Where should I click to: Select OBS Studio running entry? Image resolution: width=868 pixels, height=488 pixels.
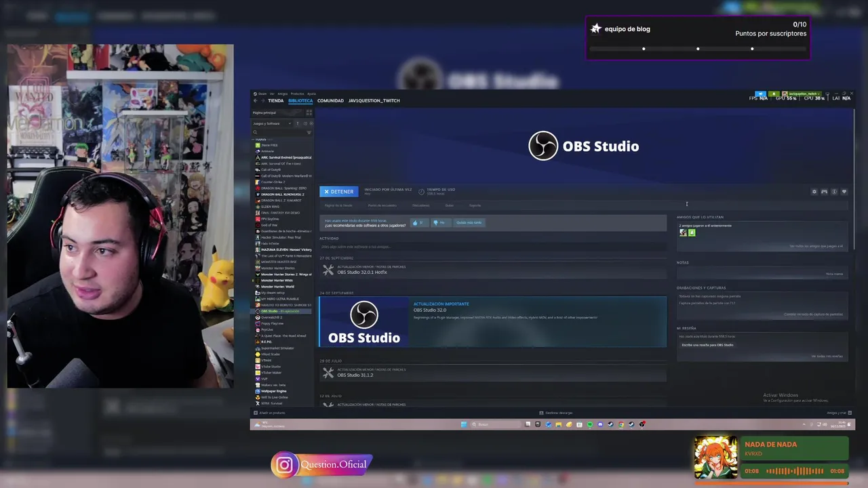tap(282, 311)
